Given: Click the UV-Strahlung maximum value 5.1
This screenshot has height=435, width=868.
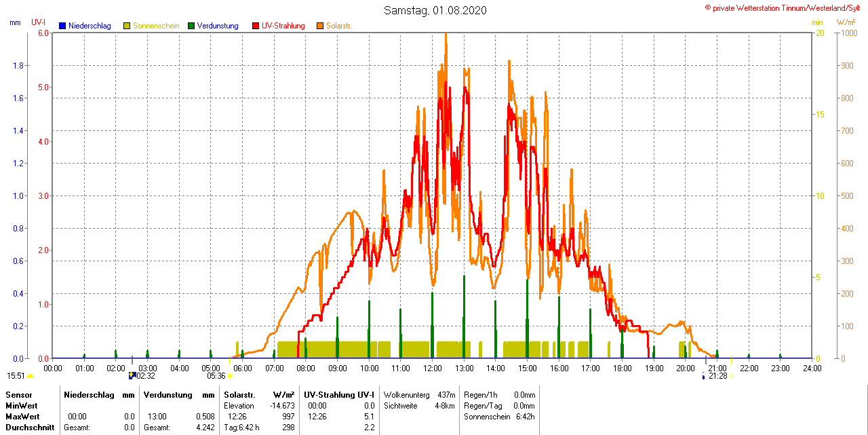Looking at the screenshot, I should point(370,416).
